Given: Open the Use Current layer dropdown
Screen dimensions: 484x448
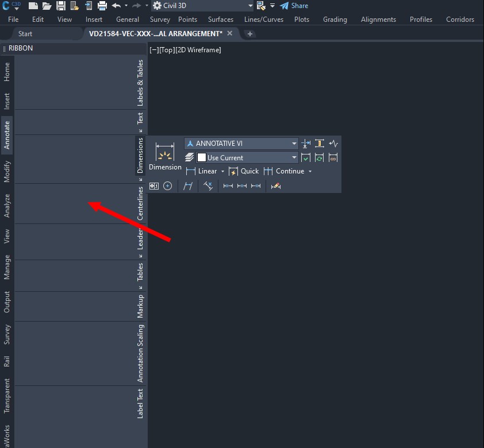Looking at the screenshot, I should (x=294, y=157).
